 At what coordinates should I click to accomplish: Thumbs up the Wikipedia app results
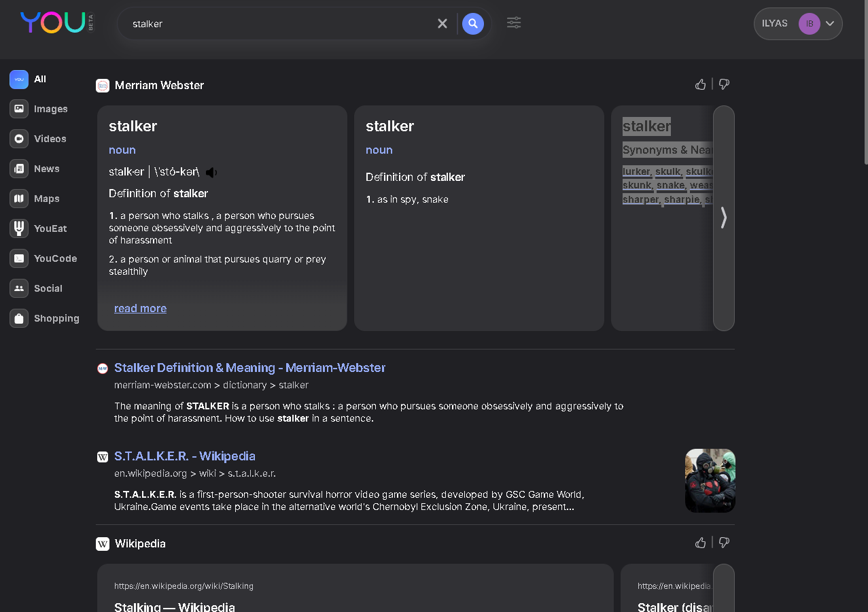(x=701, y=543)
